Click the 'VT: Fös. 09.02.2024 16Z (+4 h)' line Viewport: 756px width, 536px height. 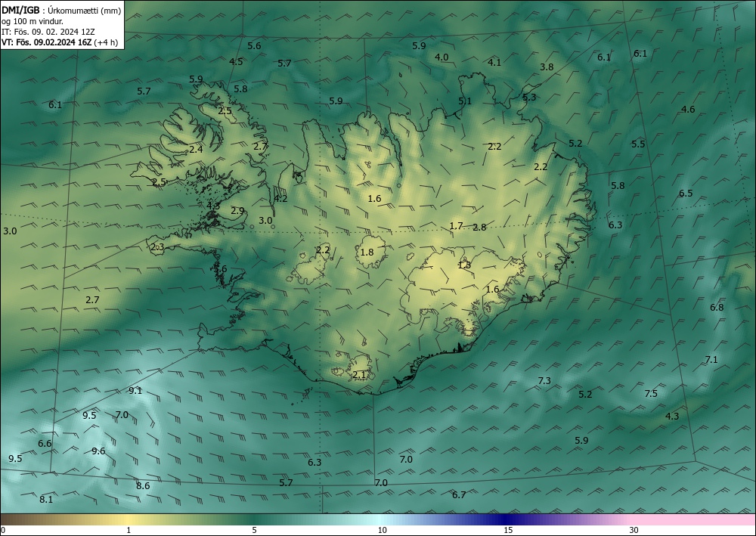(x=59, y=42)
